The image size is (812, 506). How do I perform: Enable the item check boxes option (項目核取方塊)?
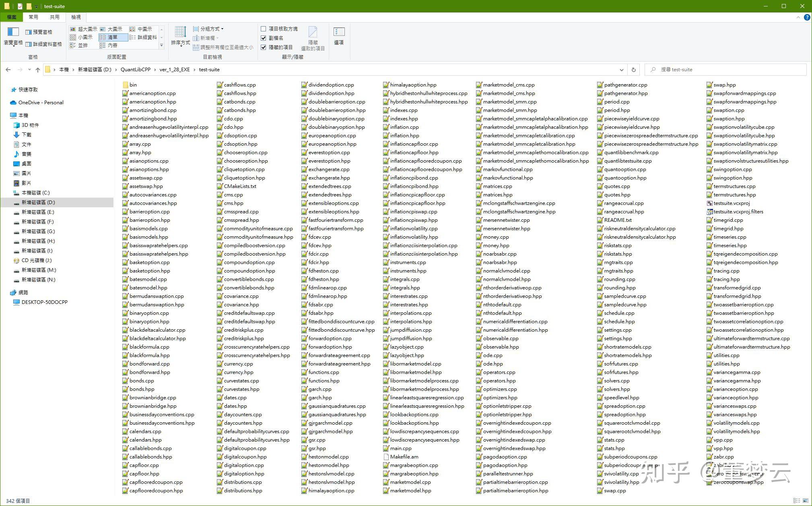(264, 29)
